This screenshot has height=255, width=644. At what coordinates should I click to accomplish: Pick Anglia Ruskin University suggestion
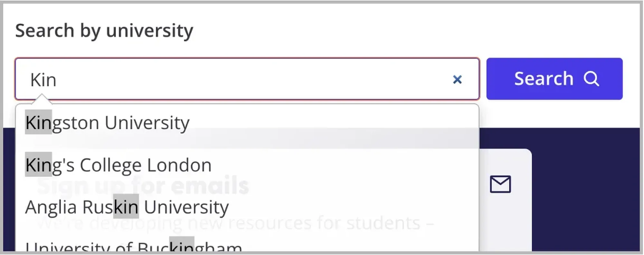click(127, 207)
